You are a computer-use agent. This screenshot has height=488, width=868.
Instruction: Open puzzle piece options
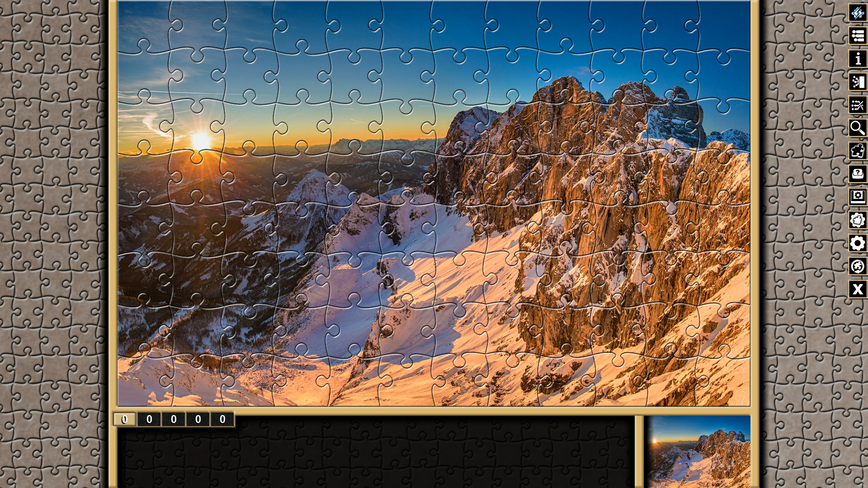click(857, 219)
